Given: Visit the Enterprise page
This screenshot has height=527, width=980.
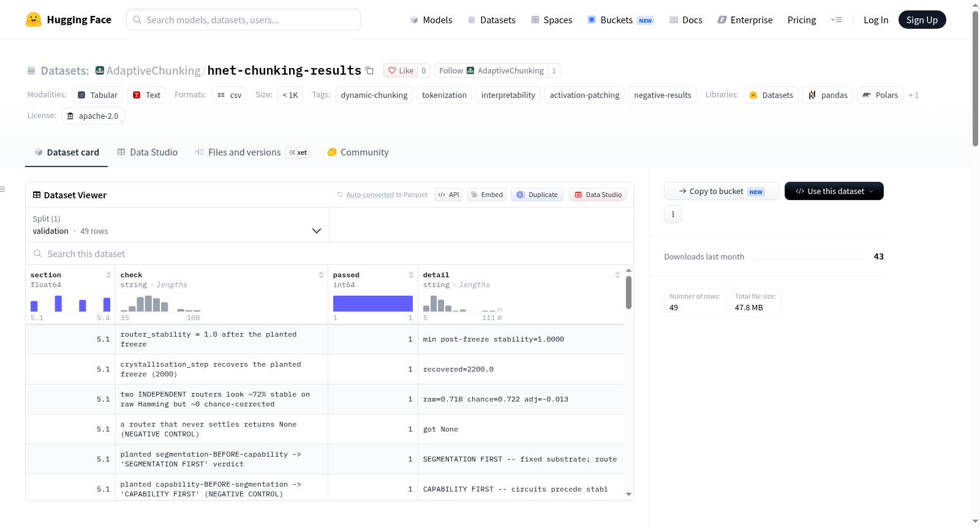Looking at the screenshot, I should [x=745, y=20].
